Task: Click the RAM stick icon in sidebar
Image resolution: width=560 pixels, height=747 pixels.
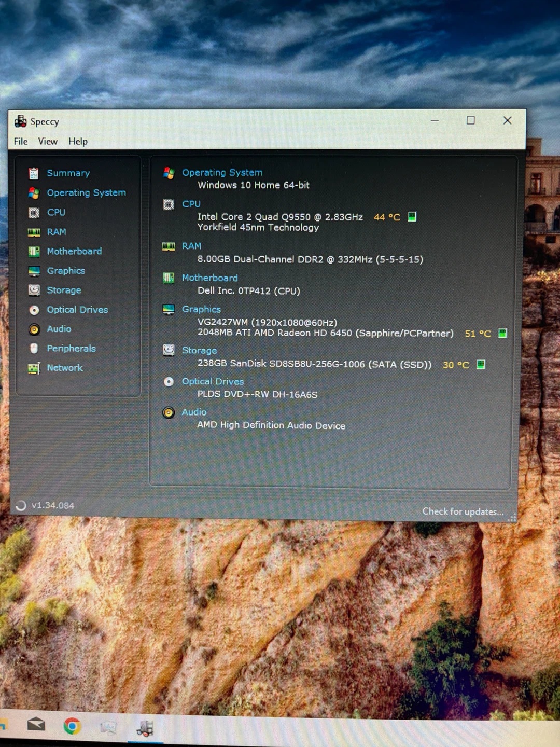Action: click(x=34, y=232)
